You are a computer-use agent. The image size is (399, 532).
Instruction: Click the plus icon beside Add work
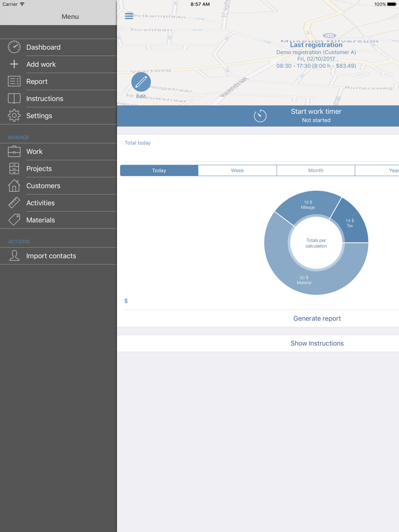click(14, 64)
